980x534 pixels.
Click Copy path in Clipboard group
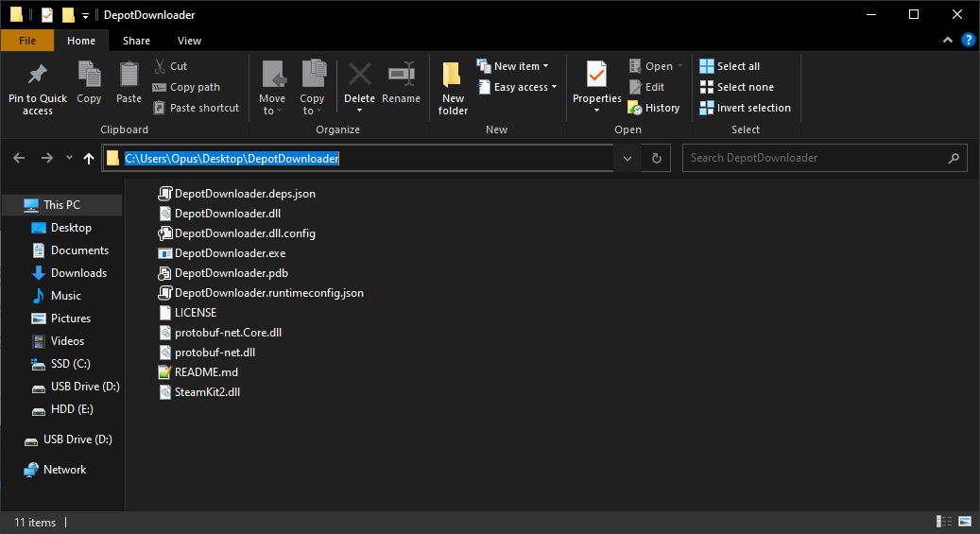[187, 87]
